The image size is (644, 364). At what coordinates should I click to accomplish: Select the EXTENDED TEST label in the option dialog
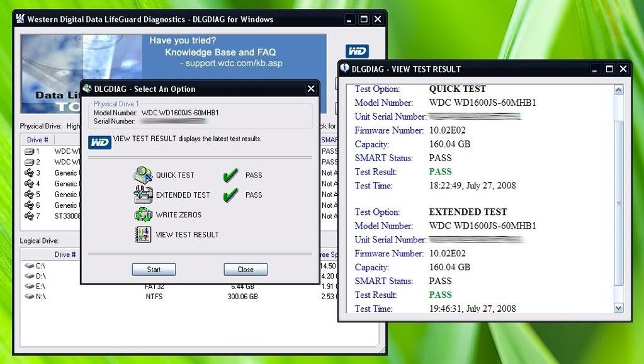click(183, 195)
